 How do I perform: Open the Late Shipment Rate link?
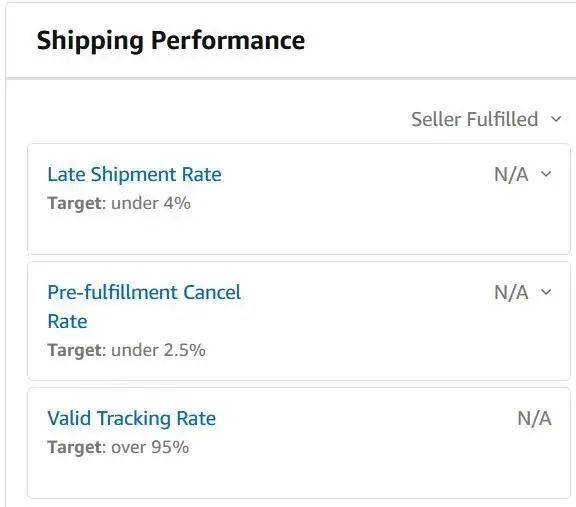134,175
